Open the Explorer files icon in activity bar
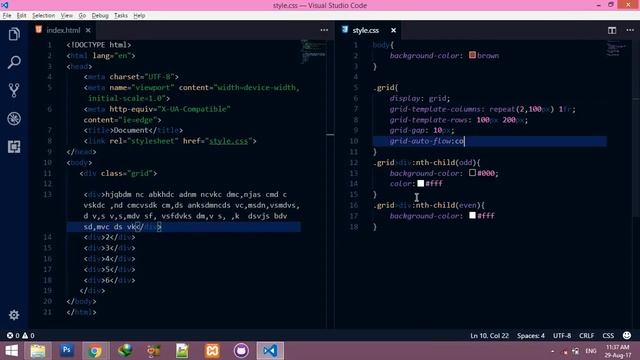Screen dimensions: 640x360 coord(14,34)
